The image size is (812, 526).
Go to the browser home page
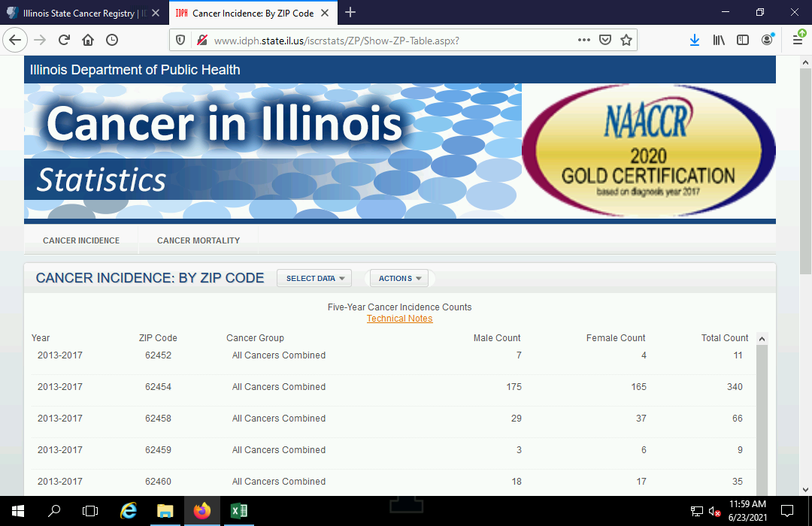(88, 41)
